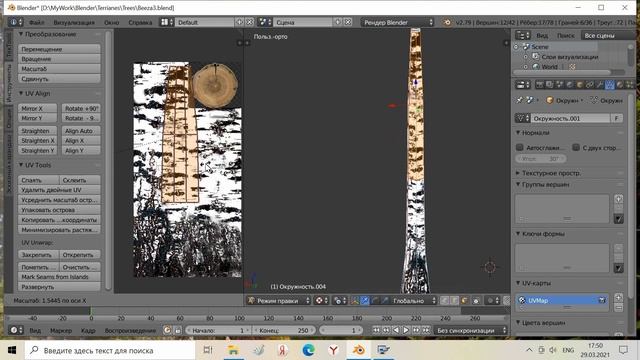Open the Mesh Data properties tab
640x360 pixels.
tap(609, 85)
